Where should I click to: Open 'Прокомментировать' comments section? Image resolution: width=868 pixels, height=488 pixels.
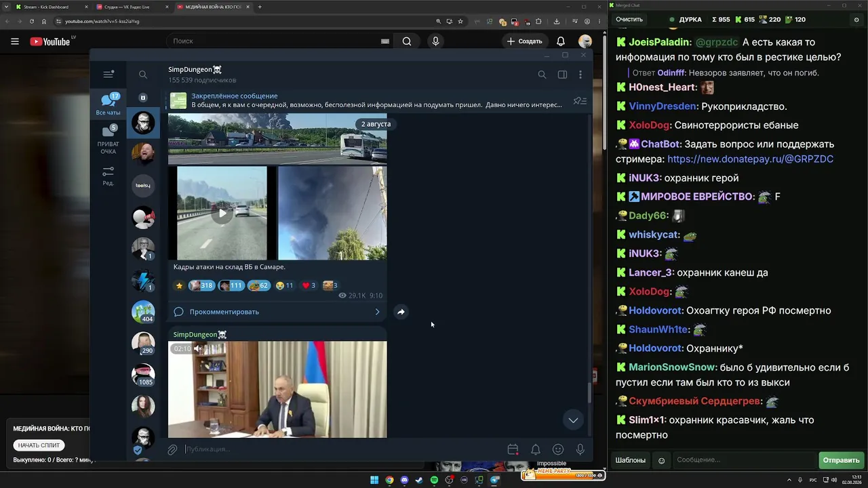[277, 312]
